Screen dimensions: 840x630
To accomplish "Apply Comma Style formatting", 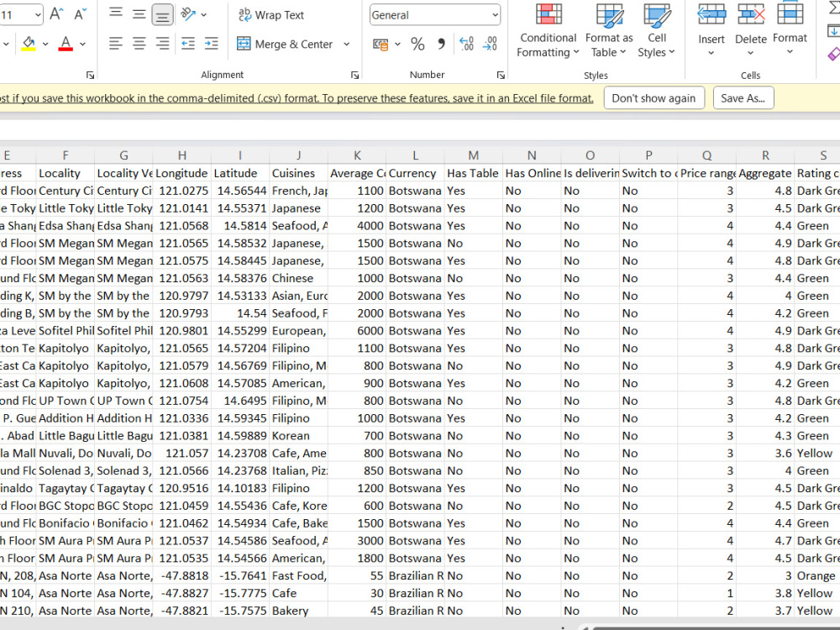I will [440, 44].
